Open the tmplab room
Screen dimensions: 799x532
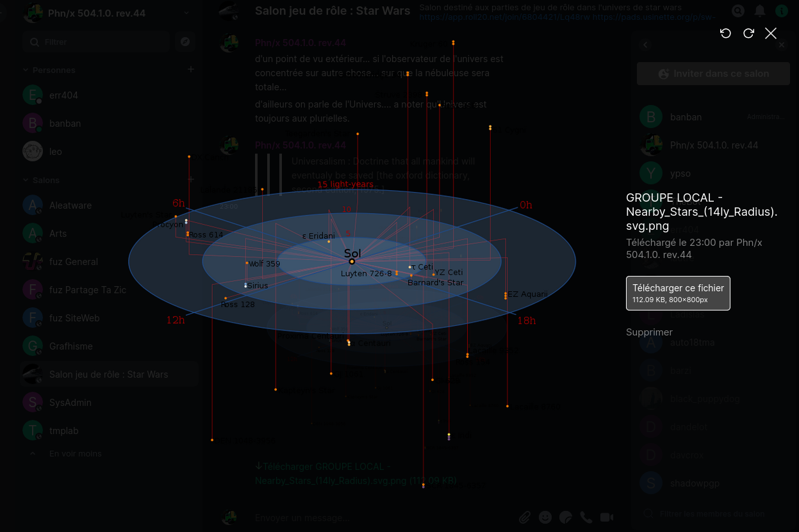109,431
